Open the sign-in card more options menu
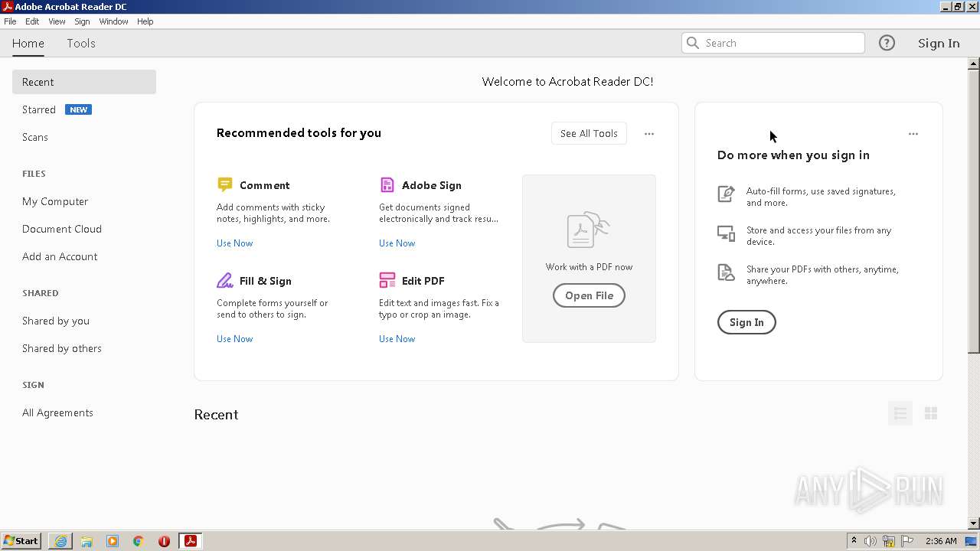980x551 pixels. [913, 134]
